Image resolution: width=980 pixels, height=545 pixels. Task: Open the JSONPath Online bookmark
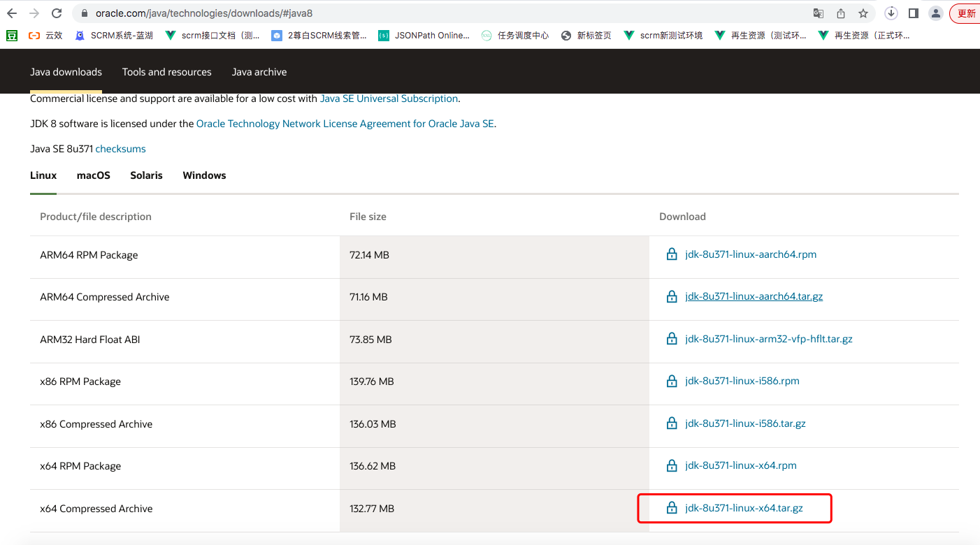[424, 35]
